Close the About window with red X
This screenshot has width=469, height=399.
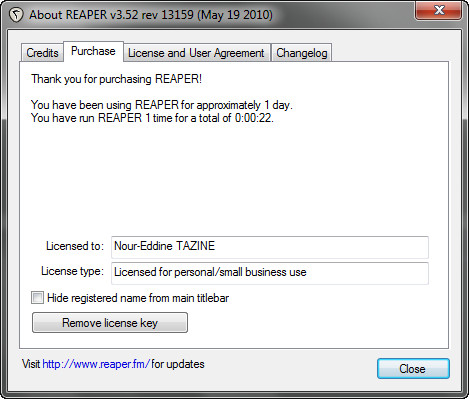tap(439, 11)
